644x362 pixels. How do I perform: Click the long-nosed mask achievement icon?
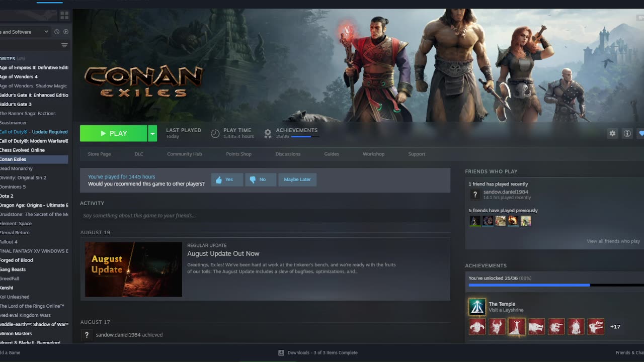point(556,327)
